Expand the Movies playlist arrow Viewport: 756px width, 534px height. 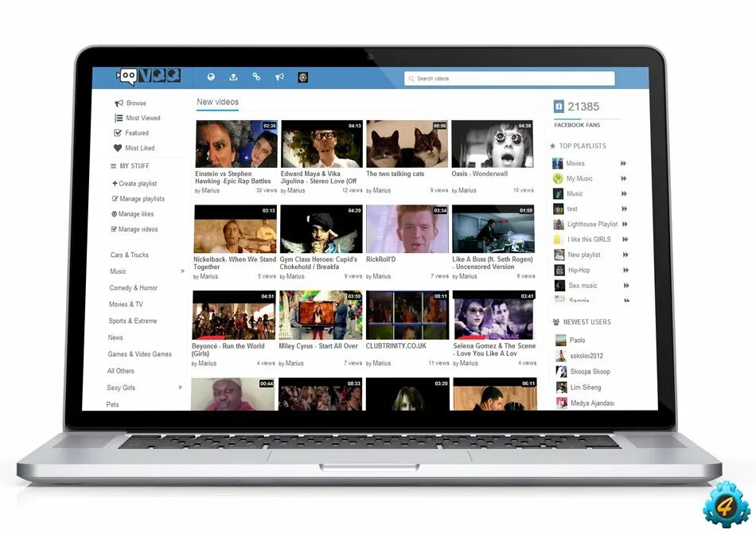[623, 163]
